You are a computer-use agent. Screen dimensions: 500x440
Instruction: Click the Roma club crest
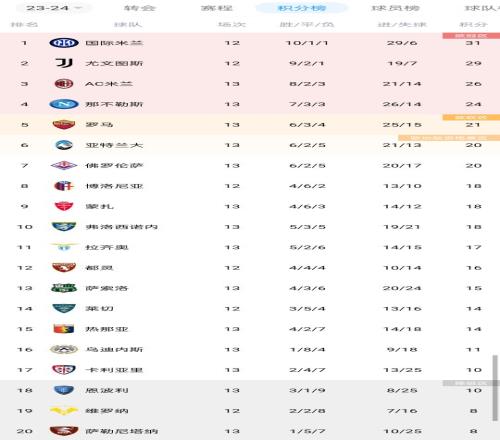pos(64,124)
